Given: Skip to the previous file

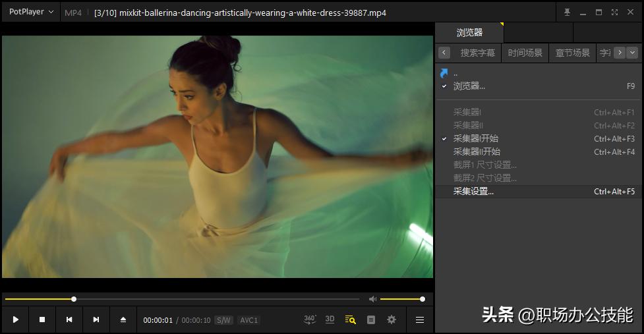Looking at the screenshot, I should (x=69, y=320).
